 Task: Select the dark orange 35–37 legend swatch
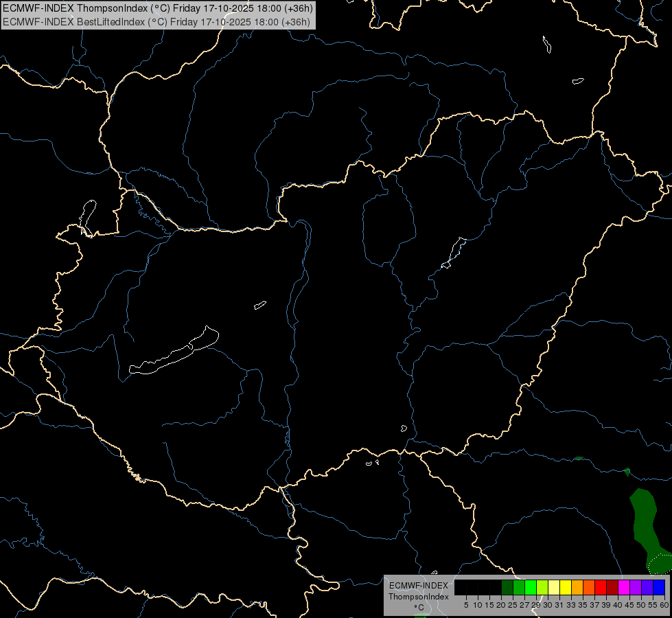click(589, 587)
